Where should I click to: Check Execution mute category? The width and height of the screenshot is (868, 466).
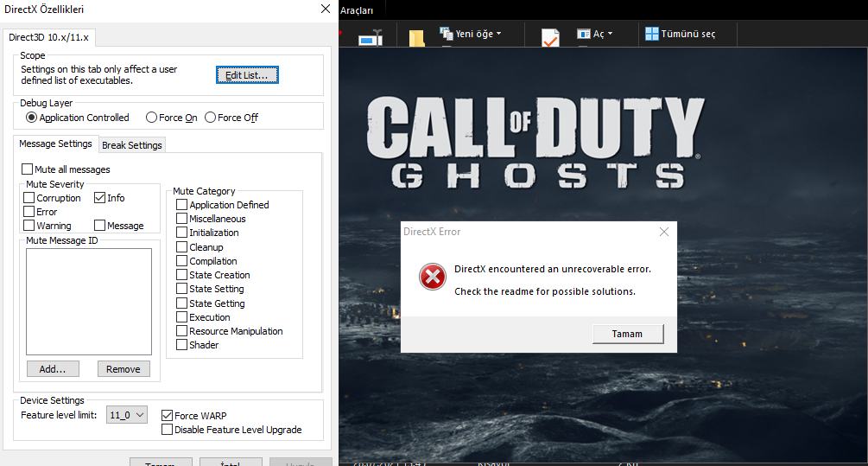click(x=181, y=317)
